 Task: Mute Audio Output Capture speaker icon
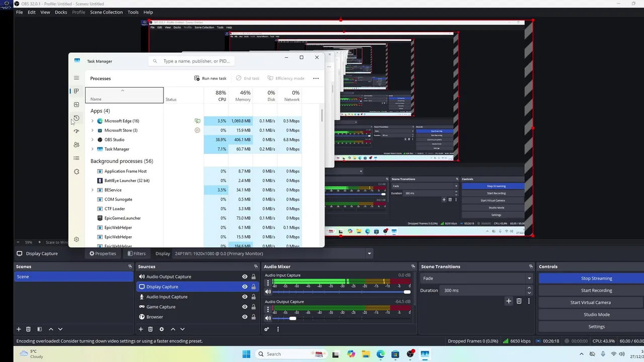click(x=268, y=318)
